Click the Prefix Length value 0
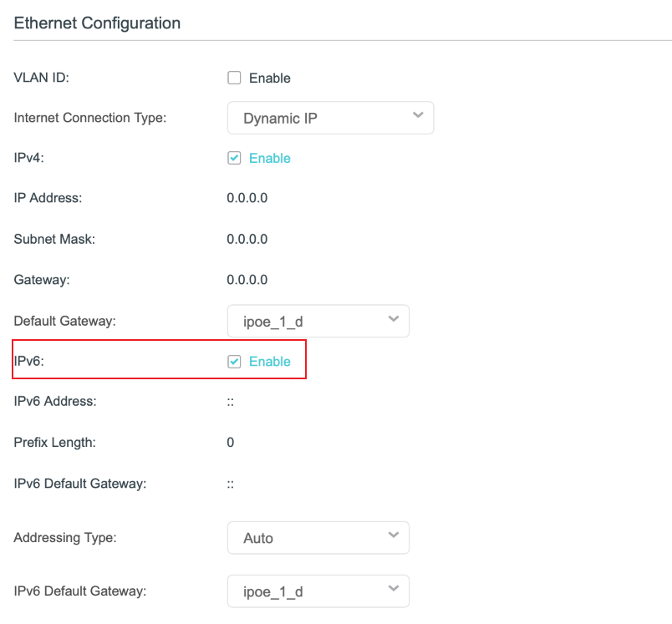 click(x=230, y=442)
